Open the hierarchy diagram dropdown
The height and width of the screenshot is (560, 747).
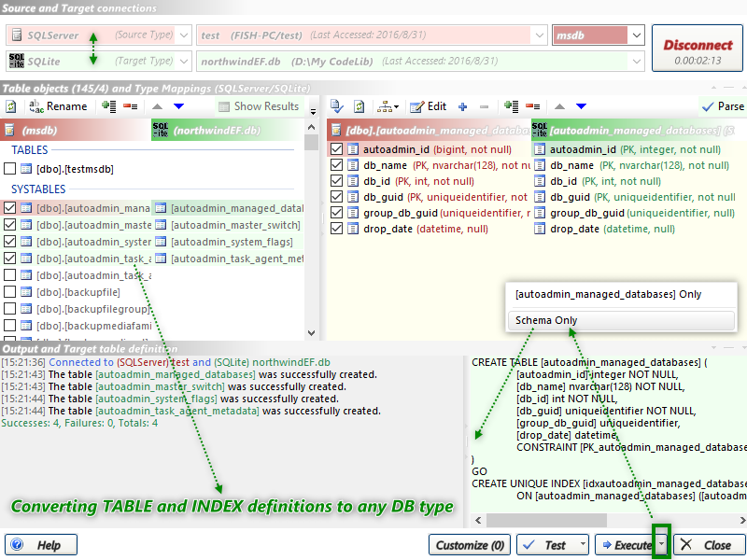click(x=388, y=106)
